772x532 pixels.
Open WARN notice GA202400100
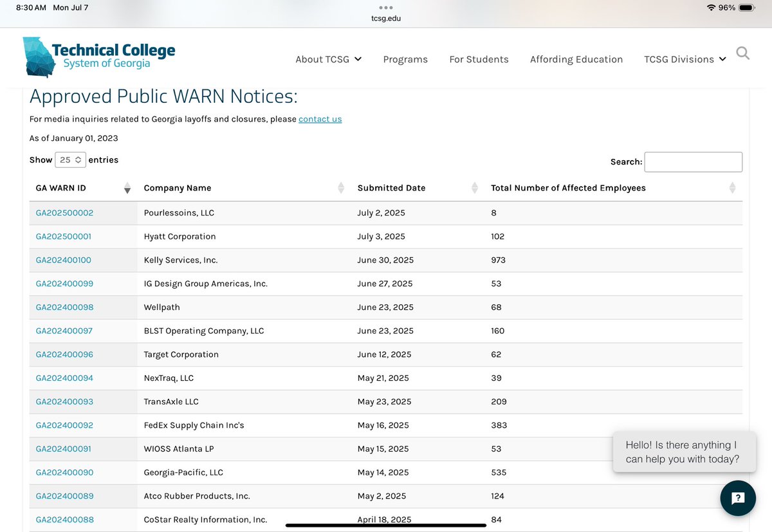[x=64, y=260]
